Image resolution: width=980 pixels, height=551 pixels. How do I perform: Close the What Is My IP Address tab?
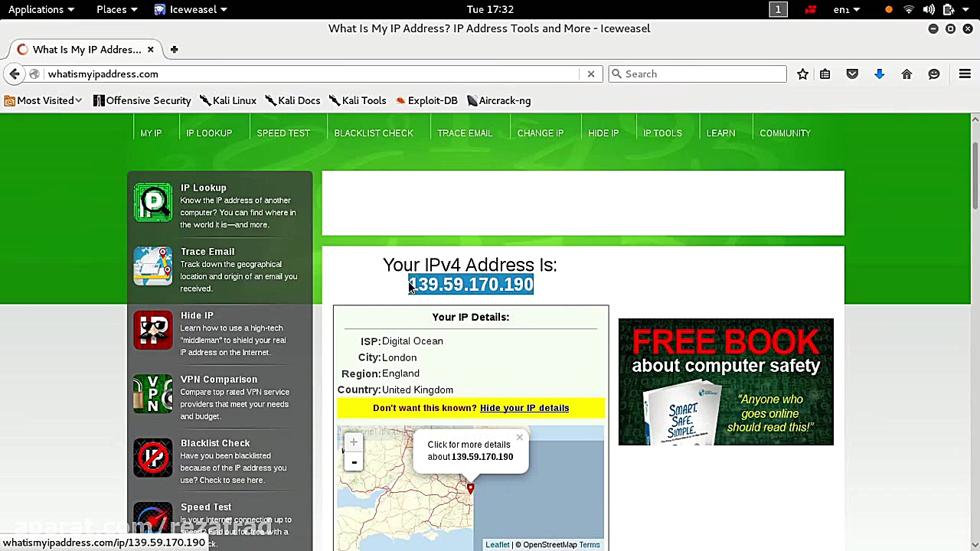pyautogui.click(x=150, y=49)
